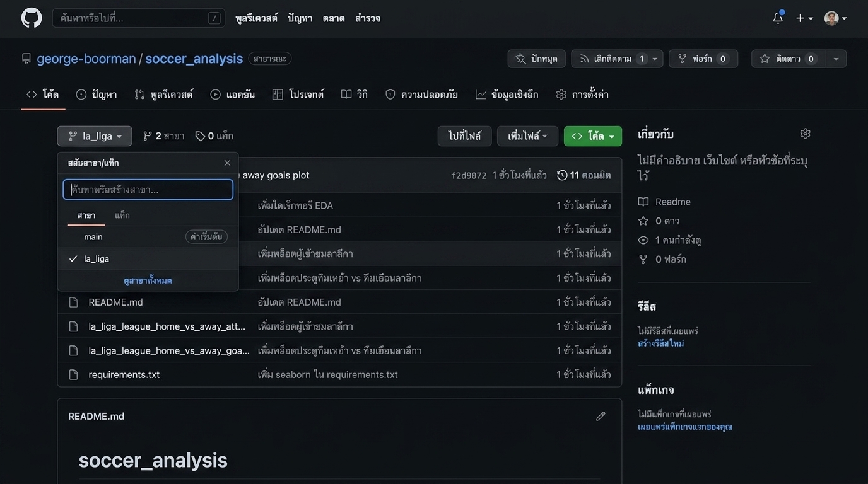This screenshot has height=484, width=868.
Task: Open the notifications bell
Action: 778,18
